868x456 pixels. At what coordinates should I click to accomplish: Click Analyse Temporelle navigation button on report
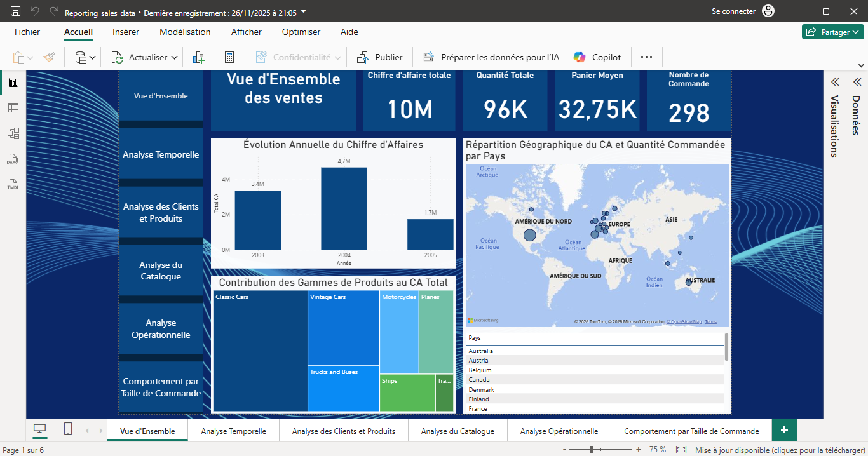[x=161, y=154]
